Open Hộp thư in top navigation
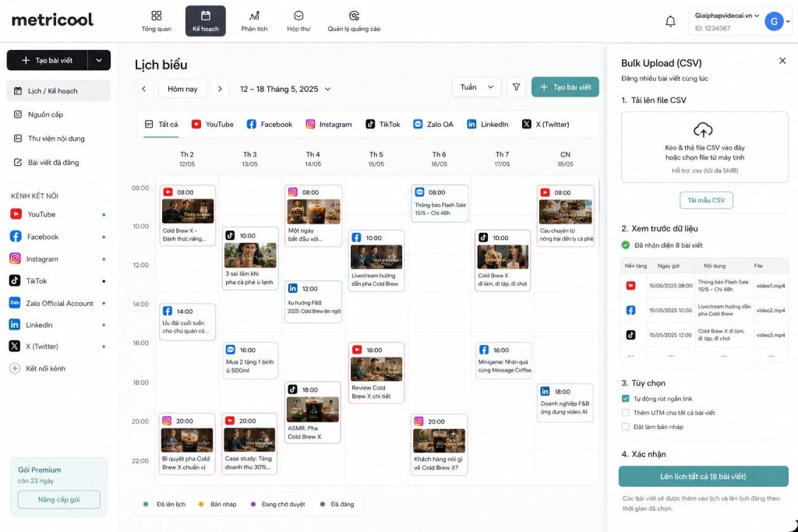798x532 pixels. 298,21
